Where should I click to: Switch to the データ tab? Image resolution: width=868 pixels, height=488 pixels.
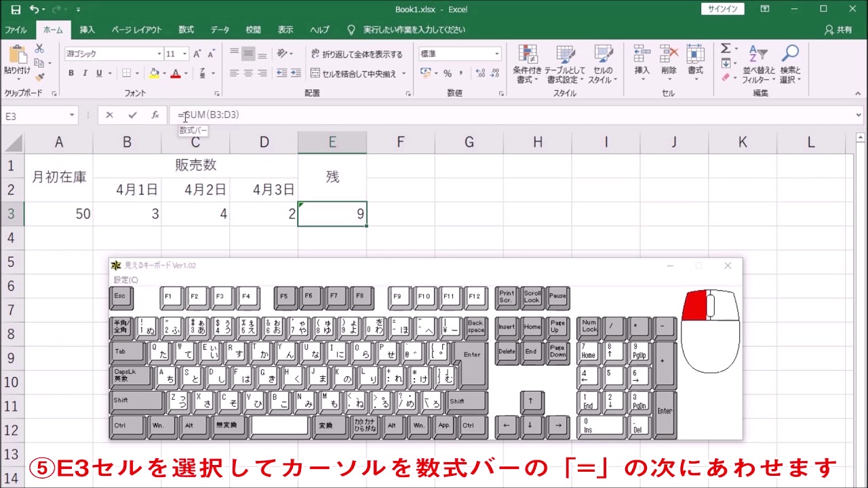(220, 30)
